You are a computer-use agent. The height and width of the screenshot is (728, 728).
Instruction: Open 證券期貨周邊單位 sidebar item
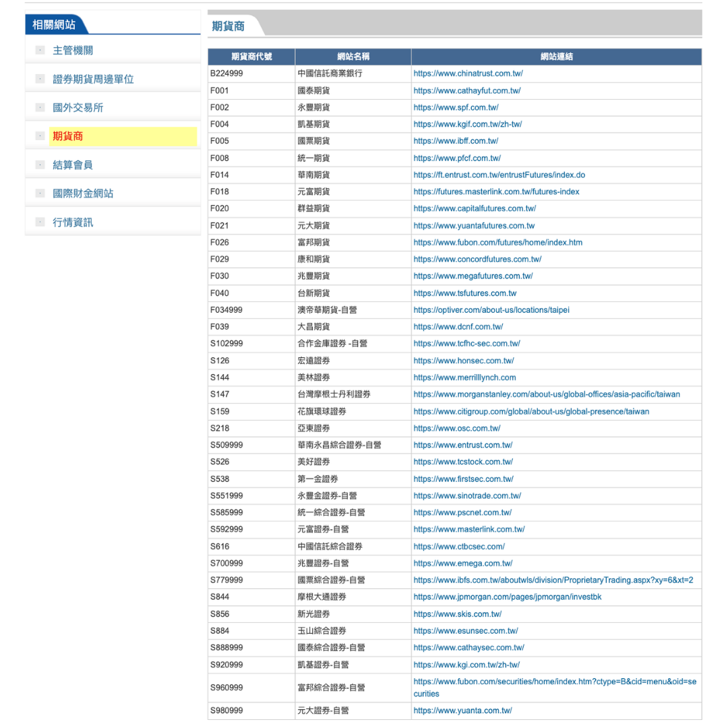point(93,79)
